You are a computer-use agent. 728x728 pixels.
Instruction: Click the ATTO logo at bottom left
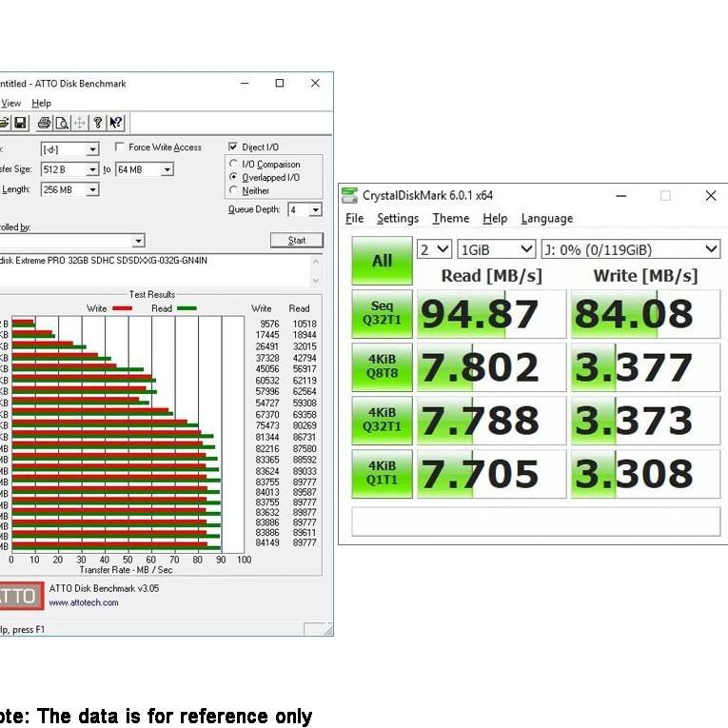tap(21, 597)
